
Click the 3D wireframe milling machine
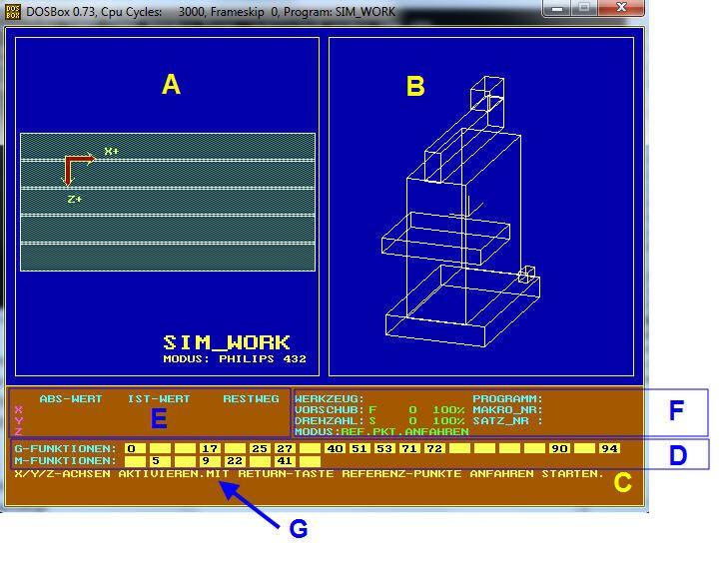coord(462,213)
